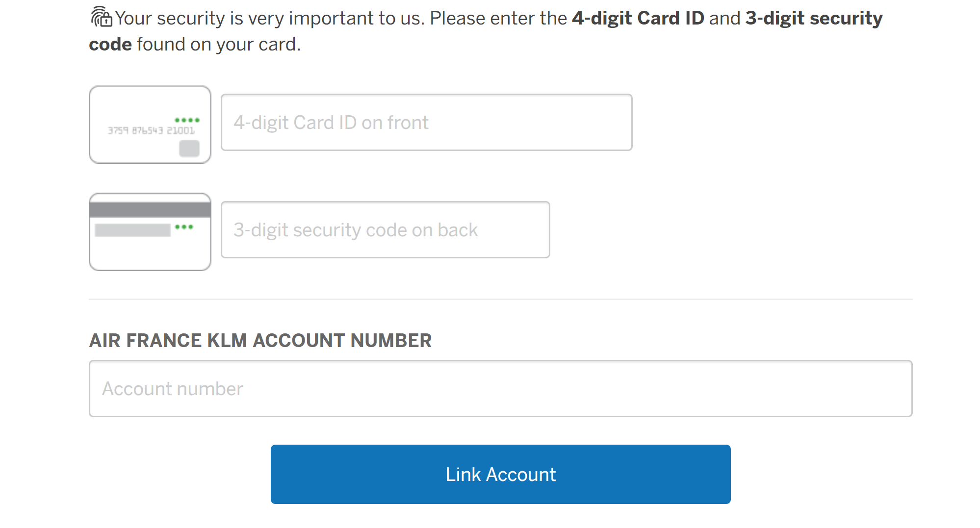Click the bold "4-digit Card ID" text

[x=638, y=19]
